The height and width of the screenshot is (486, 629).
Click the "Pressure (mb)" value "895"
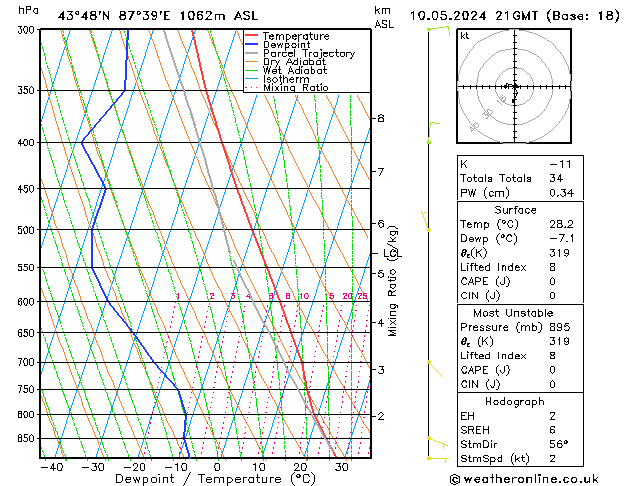tap(560, 327)
